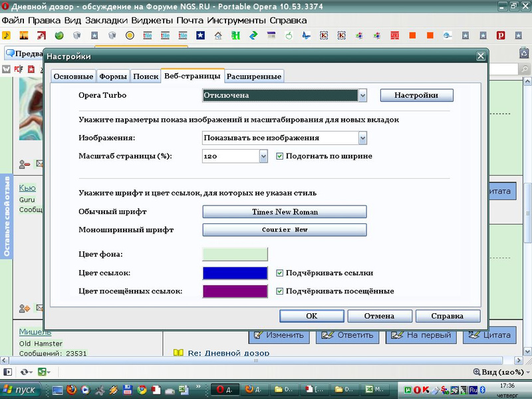Click the blue link color swatch
The image size is (532, 399).
[x=235, y=273]
